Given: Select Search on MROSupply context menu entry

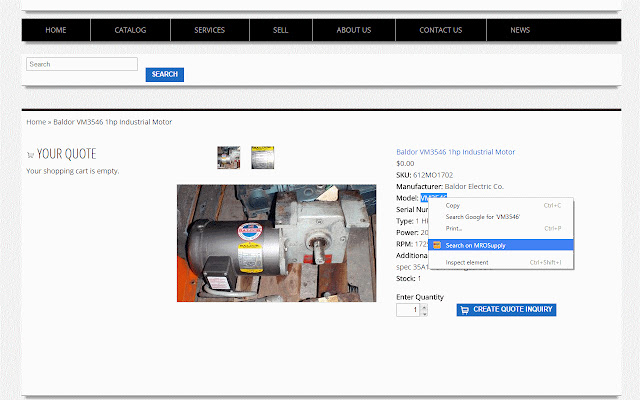Looking at the screenshot, I should pyautogui.click(x=501, y=245).
